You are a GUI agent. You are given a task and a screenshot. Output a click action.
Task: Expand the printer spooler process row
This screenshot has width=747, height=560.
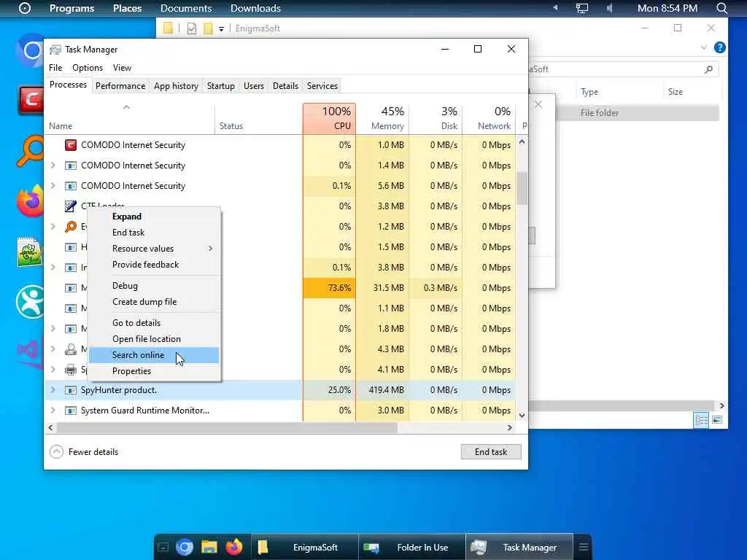point(53,370)
